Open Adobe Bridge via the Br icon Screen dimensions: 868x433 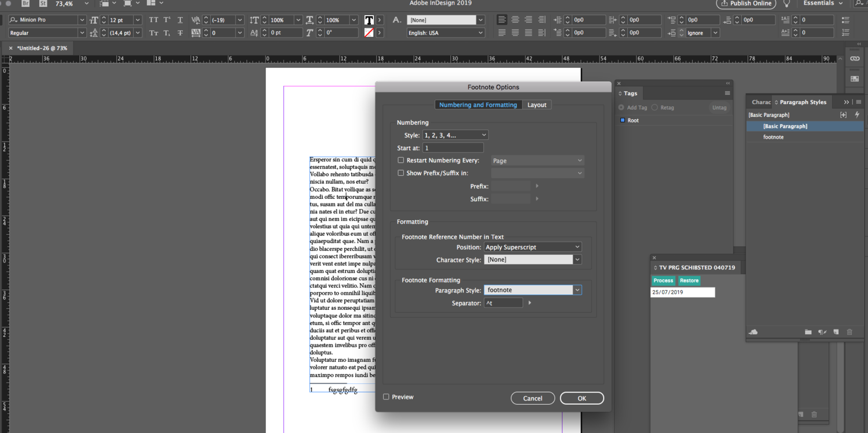click(25, 3)
